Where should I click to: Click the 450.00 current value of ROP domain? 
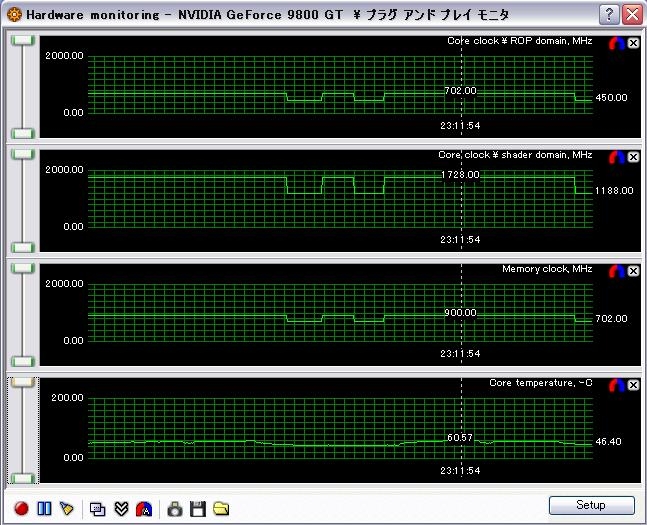[611, 98]
